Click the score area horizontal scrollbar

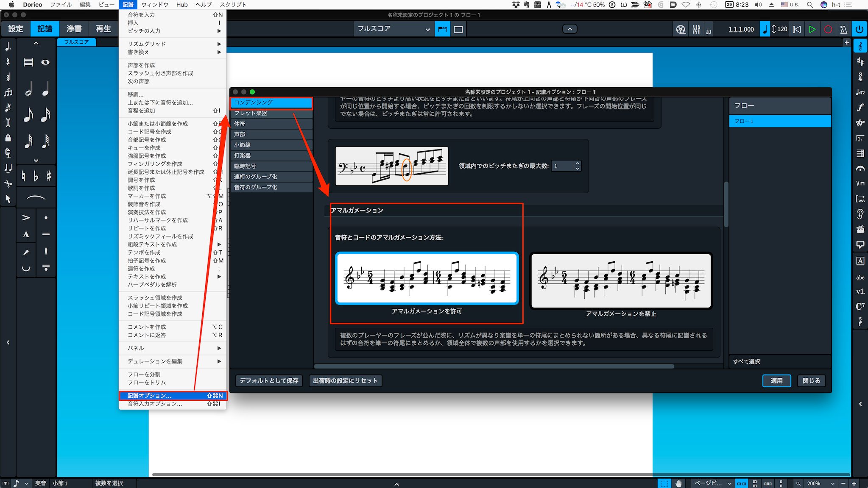point(500,474)
